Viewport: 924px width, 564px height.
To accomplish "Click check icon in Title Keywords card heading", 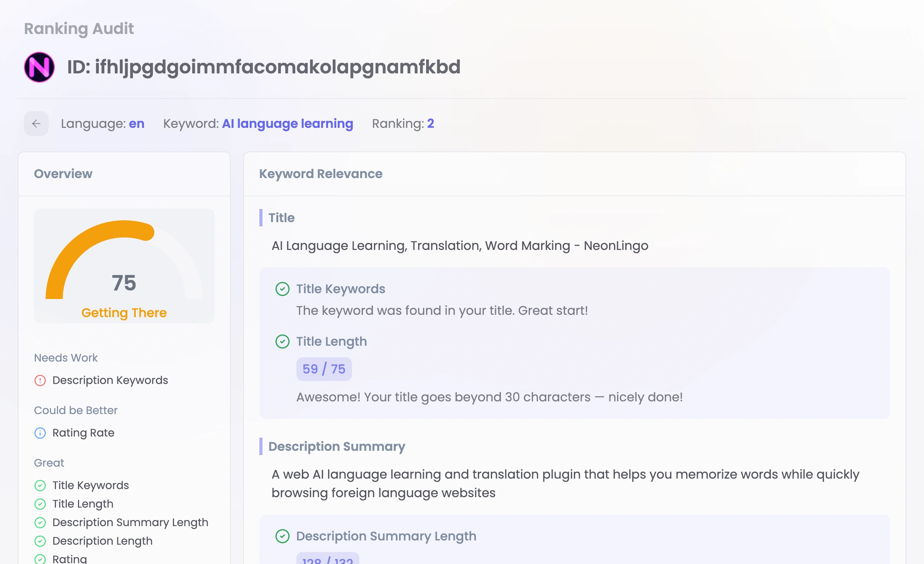I will click(x=283, y=289).
